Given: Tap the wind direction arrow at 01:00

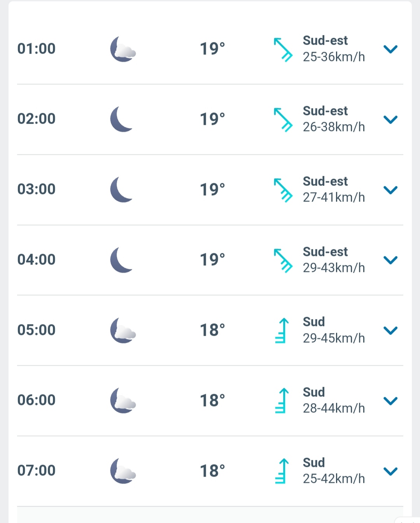Looking at the screenshot, I should (283, 49).
